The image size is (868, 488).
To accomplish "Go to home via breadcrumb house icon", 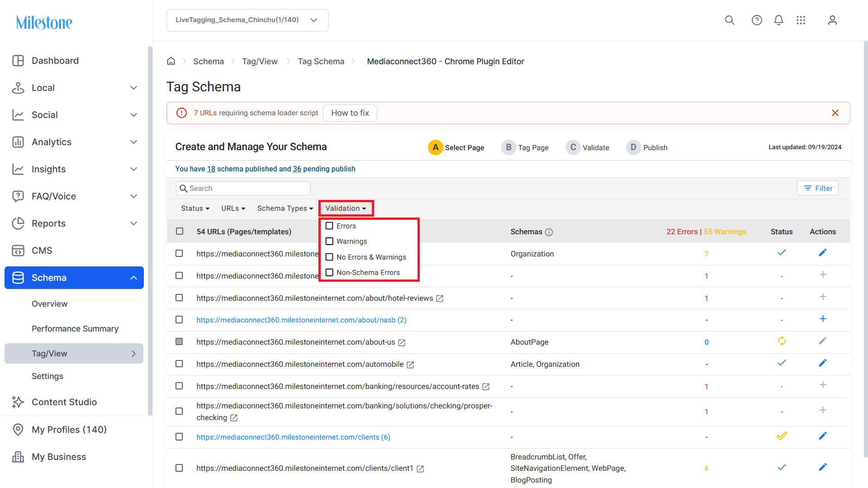I will tap(171, 61).
